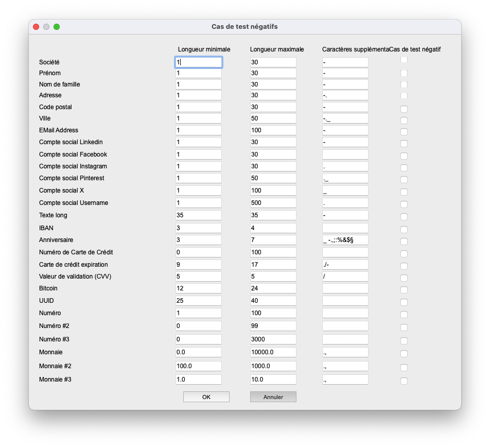Screen dimensions: 490x448
Task: Check the UUID negative test checkbox
Action: coord(404,302)
